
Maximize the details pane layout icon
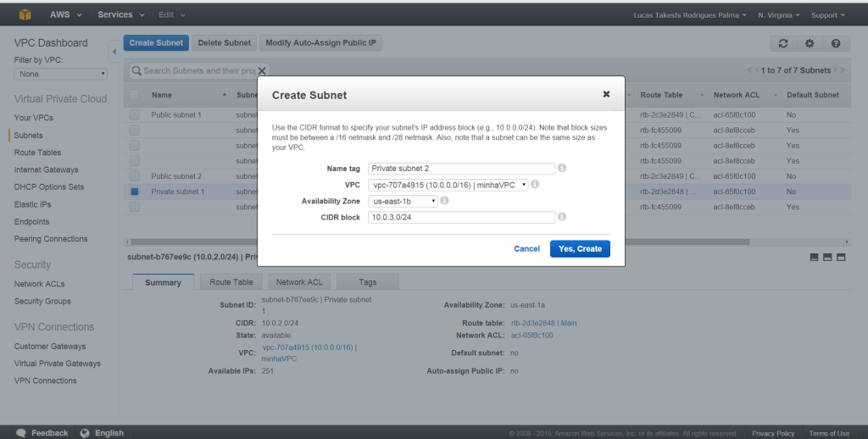tap(841, 258)
